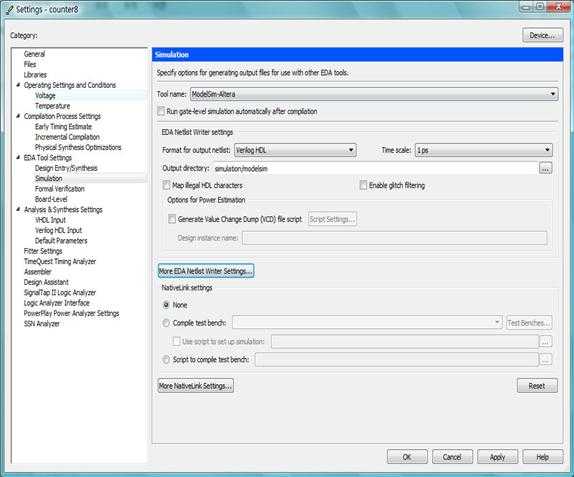The width and height of the screenshot is (574, 477).
Task: Open Logic Analyzer Interface
Action: point(56,303)
